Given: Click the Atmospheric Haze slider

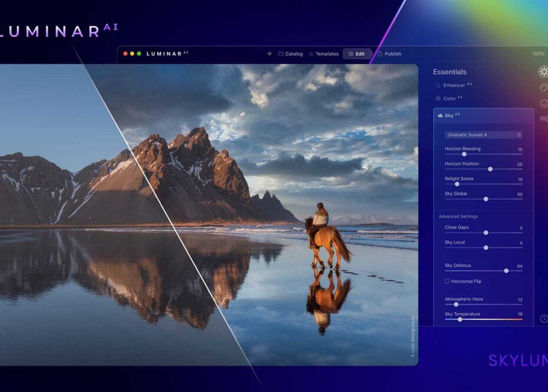Looking at the screenshot, I should [x=484, y=305].
